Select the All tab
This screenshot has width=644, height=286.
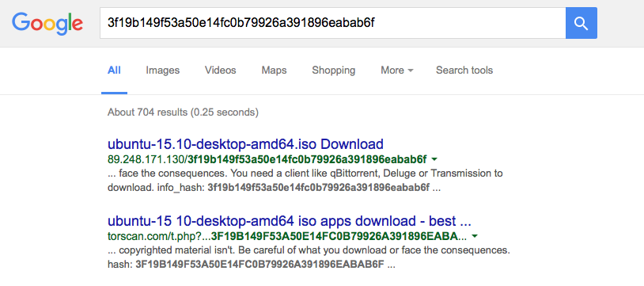(x=114, y=71)
